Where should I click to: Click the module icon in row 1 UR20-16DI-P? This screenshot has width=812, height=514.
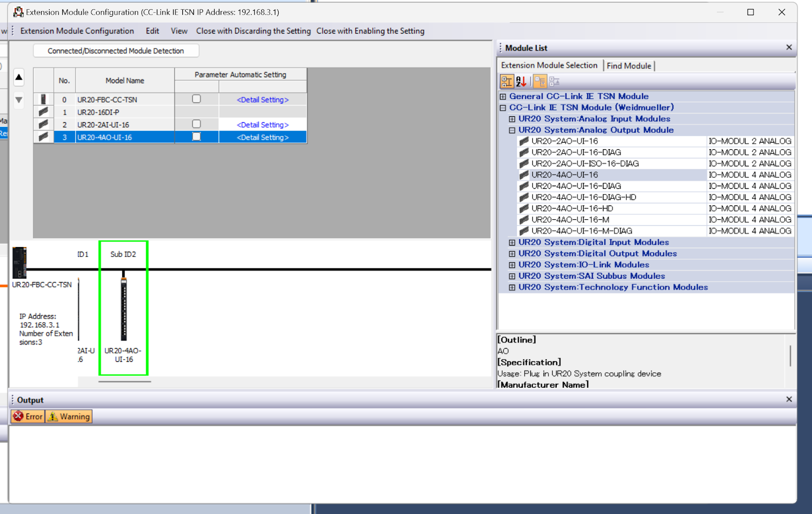pos(44,112)
